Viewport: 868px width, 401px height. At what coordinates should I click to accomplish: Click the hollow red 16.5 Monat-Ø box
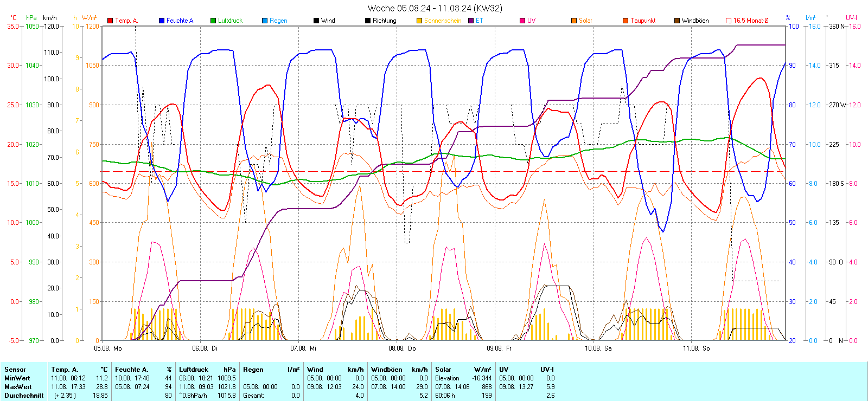729,21
